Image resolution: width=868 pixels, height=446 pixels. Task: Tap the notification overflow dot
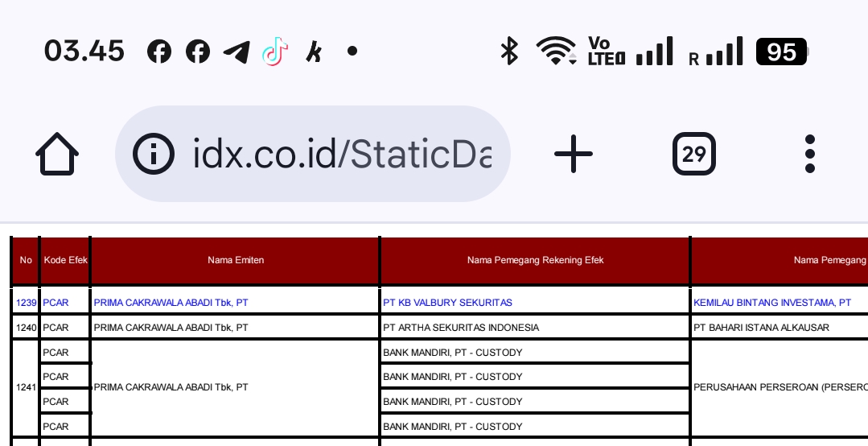[352, 52]
